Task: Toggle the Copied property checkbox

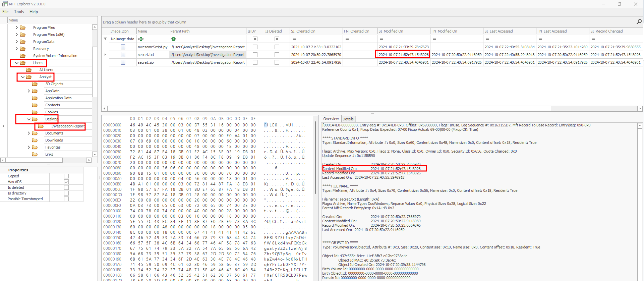Action: (66, 176)
